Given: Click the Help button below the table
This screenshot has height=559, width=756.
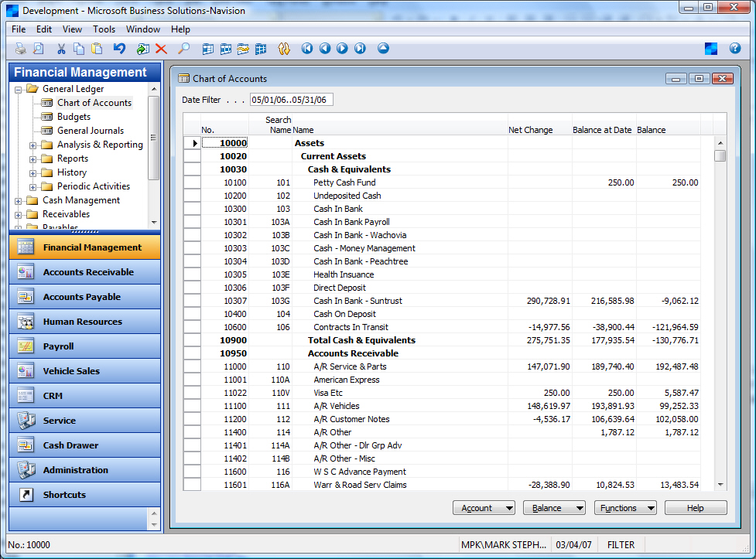Looking at the screenshot, I should coord(696,508).
